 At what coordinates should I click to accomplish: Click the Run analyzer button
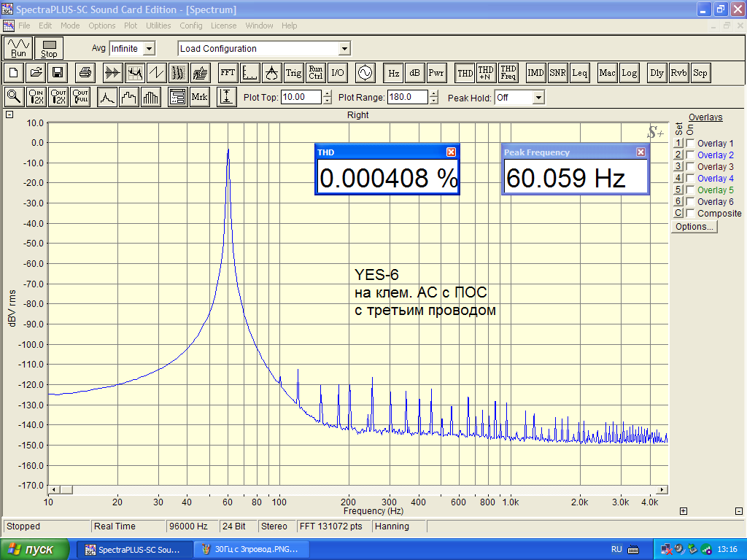(19, 48)
